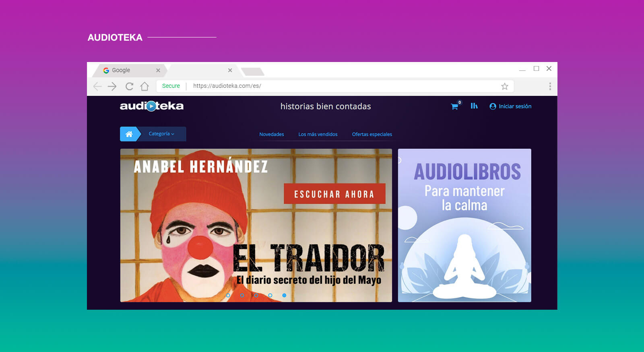Click the blue home icon button
Screen dimensions: 644x352
pos(129,134)
